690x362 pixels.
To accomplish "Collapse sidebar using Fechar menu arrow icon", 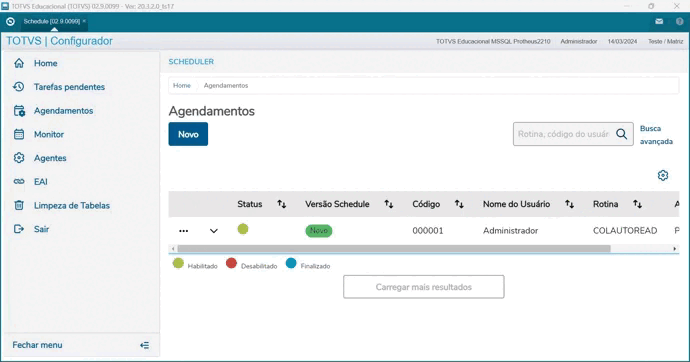I will click(144, 345).
